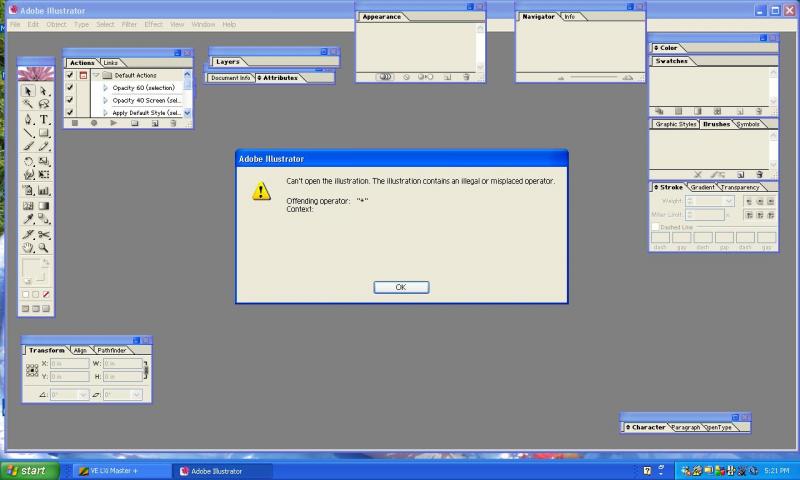This screenshot has height=480, width=800.
Task: Click Begin Recording circle in Actions panel
Action: pyautogui.click(x=94, y=123)
